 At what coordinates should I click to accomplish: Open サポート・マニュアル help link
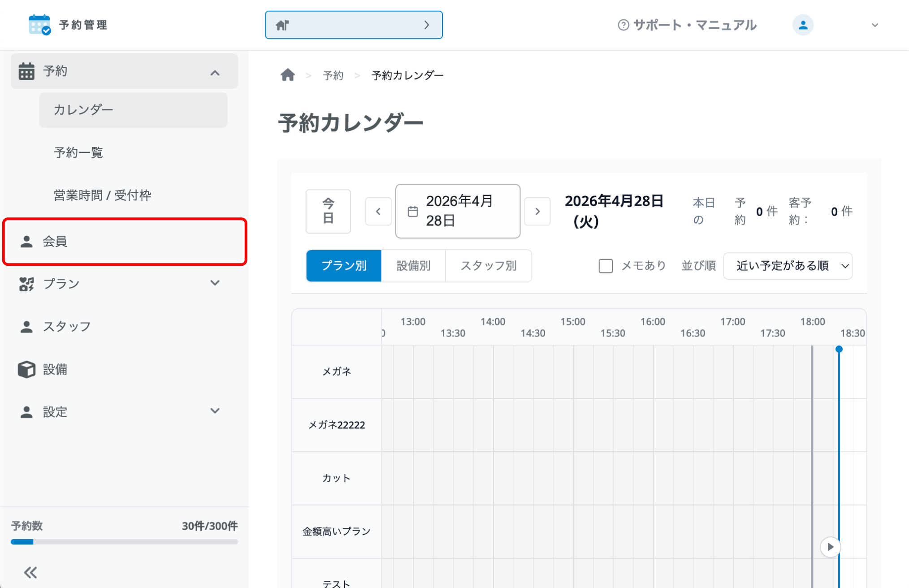[687, 25]
